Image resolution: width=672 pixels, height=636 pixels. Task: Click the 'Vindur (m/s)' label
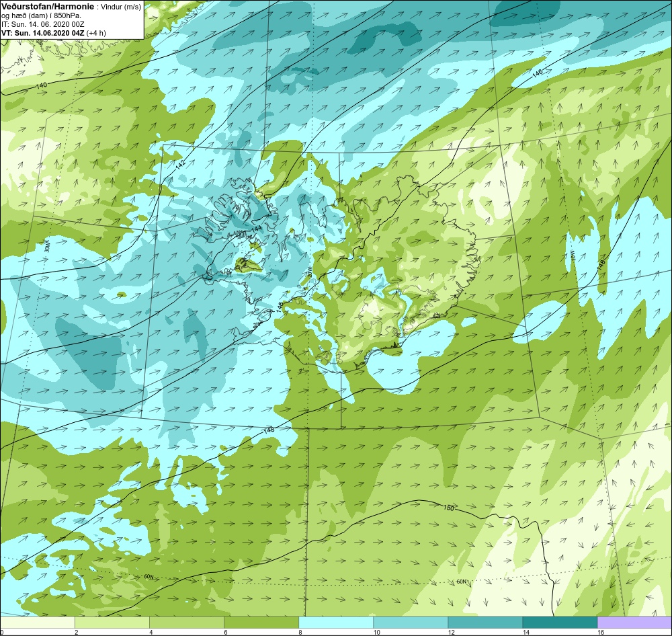tap(121, 7)
